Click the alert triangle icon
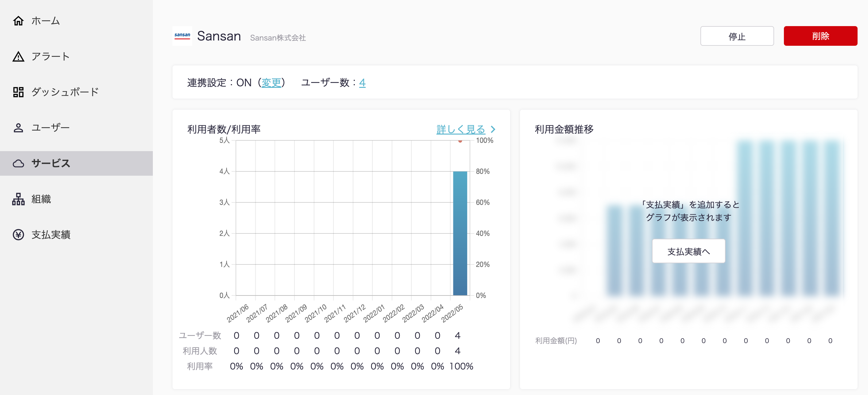The height and width of the screenshot is (395, 868). tap(18, 57)
